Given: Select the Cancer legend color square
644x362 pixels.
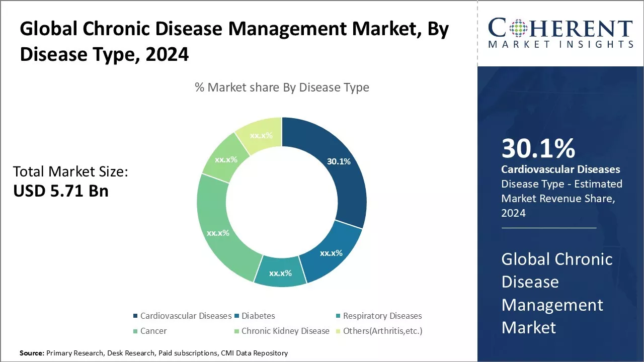Looking at the screenshot, I should click(x=135, y=331).
